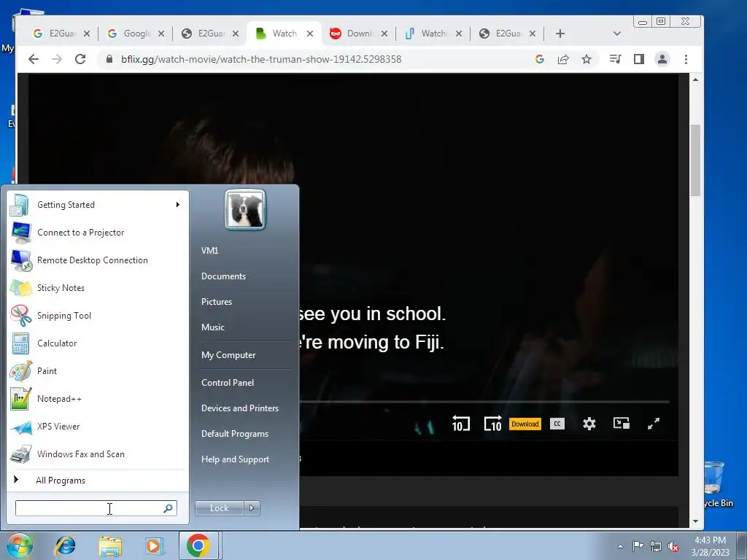Rewind video 10 seconds
747x560 pixels.
(461, 424)
